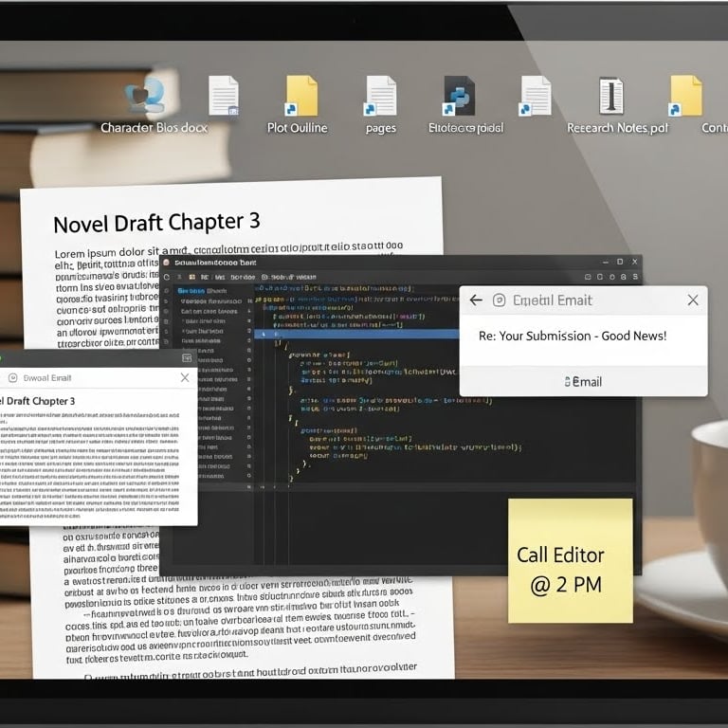Image resolution: width=728 pixels, height=728 pixels.
Task: Click the orange grid icon in code editor toolbar
Action: pyautogui.click(x=191, y=277)
